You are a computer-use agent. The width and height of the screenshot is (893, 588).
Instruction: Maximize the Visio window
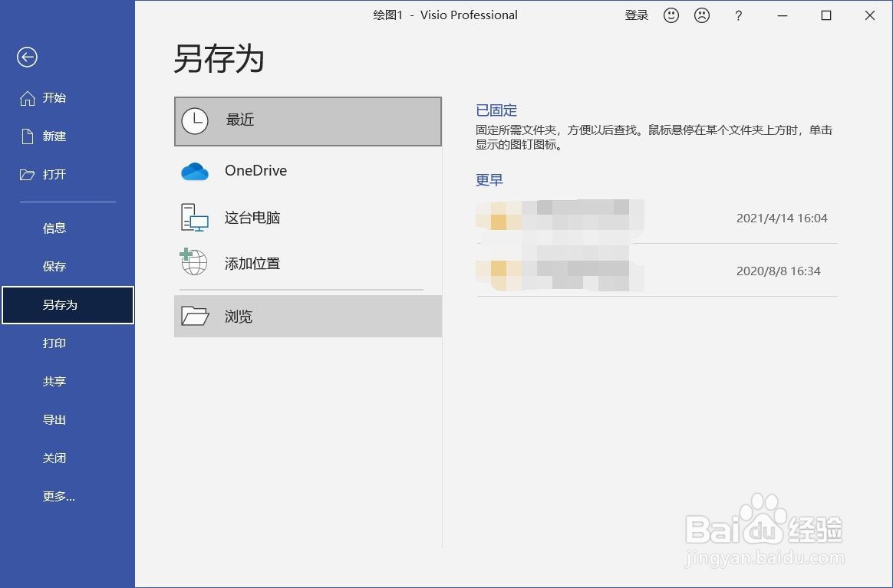(x=825, y=15)
